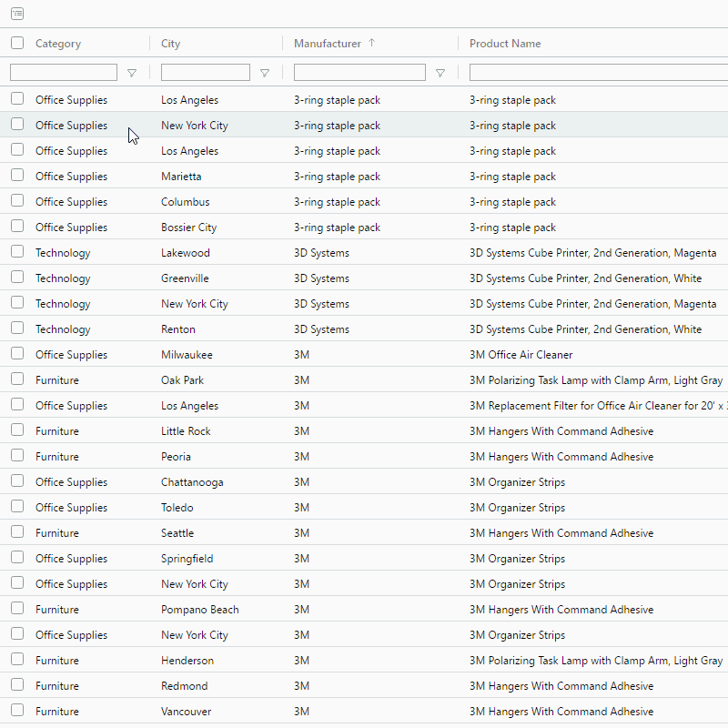Select the checkbox for the Lakewood row
Screen dimensions: 728x728
[x=17, y=252]
